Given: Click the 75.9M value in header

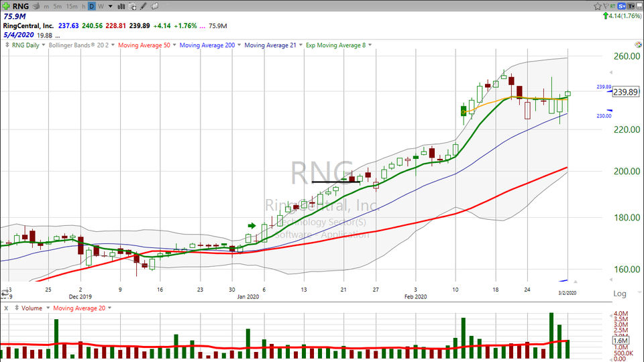Looking at the screenshot, I should coord(14,16).
